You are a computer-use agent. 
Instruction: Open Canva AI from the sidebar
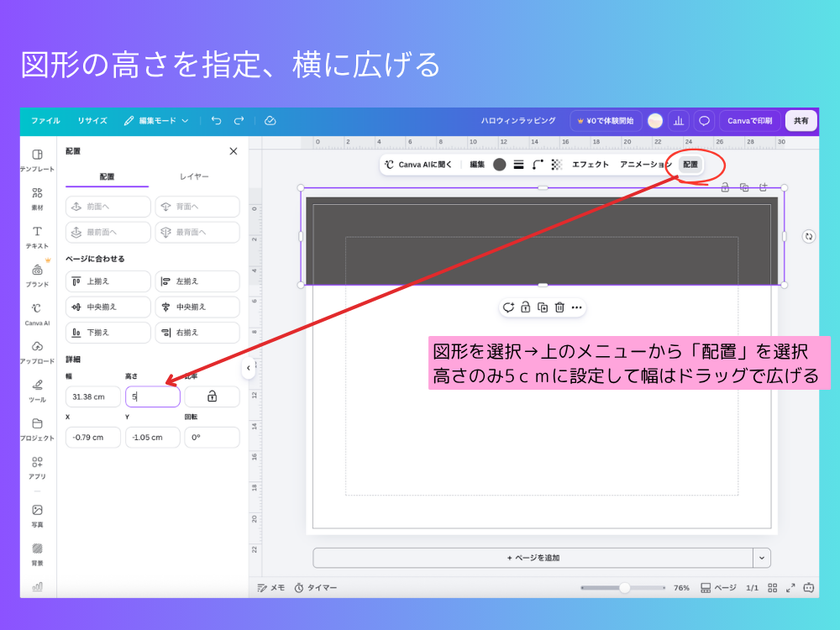pyautogui.click(x=37, y=314)
